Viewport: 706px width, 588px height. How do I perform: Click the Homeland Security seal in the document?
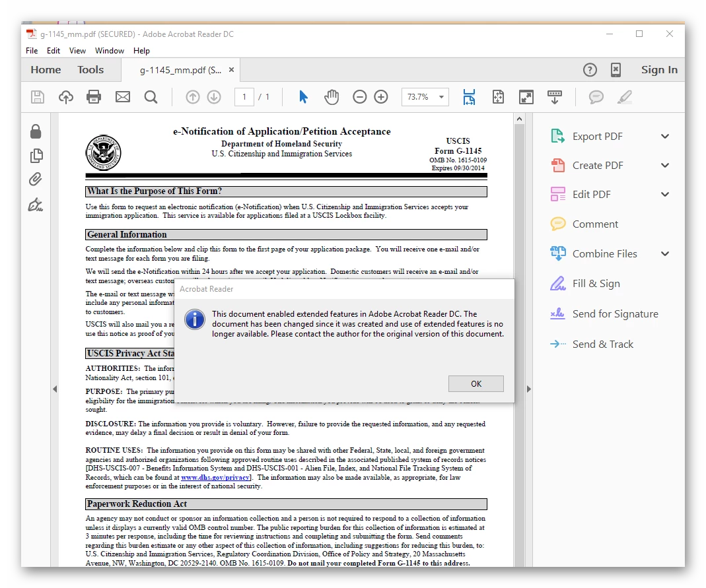[x=104, y=152]
